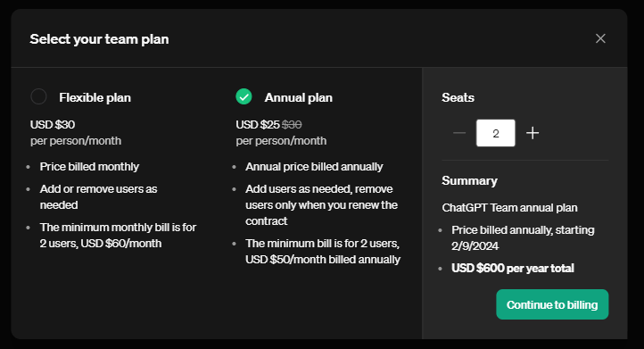
Task: Decrease seats with the minus icon
Action: (459, 133)
